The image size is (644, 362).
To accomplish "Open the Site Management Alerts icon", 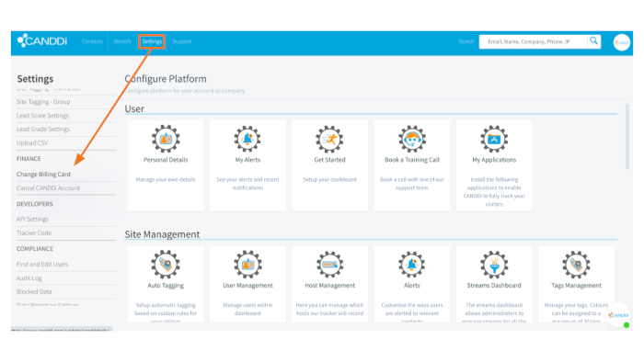I will click(412, 265).
